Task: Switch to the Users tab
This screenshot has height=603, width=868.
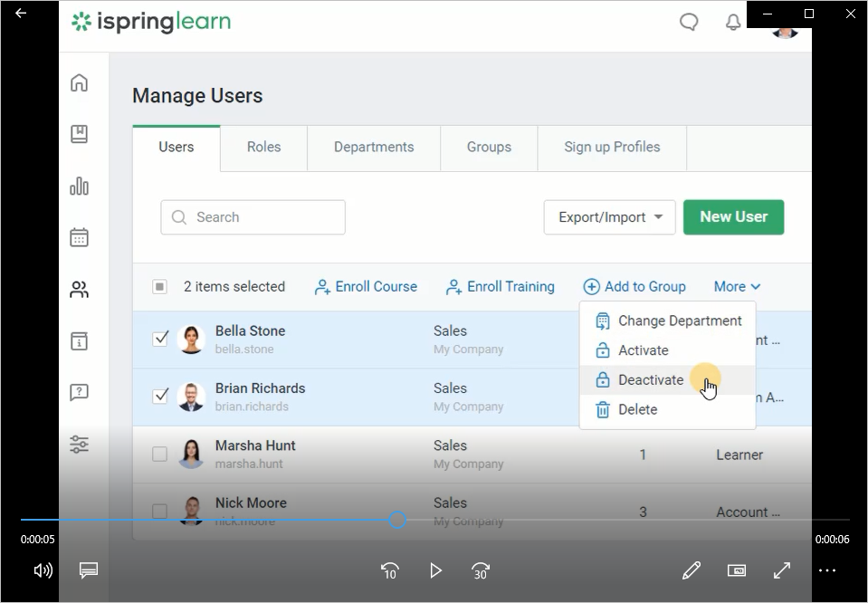Action: tap(176, 148)
